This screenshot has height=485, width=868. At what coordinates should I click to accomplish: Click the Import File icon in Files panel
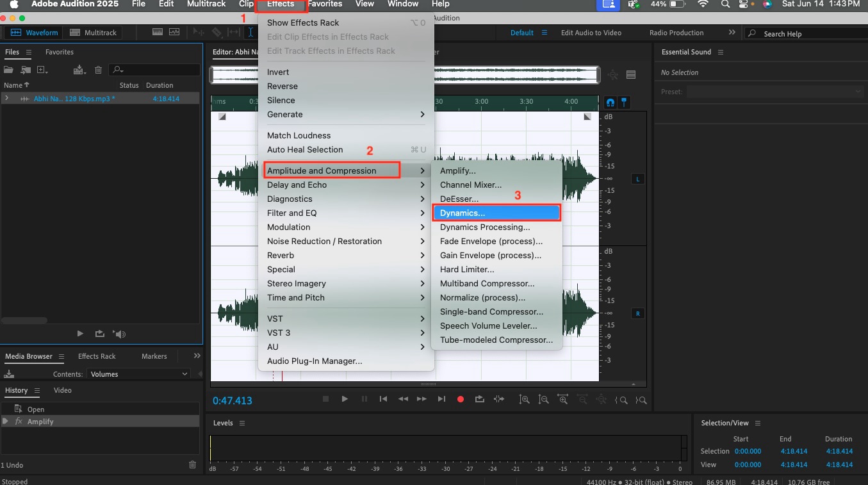pyautogui.click(x=26, y=70)
